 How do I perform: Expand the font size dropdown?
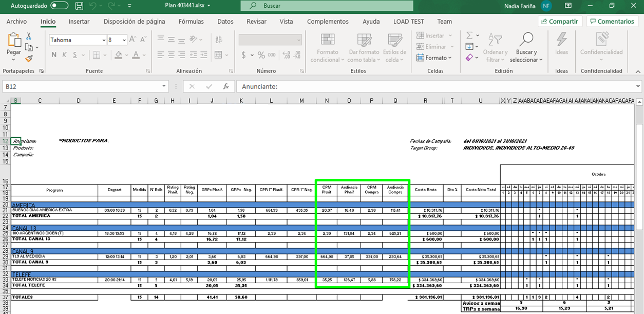pyautogui.click(x=124, y=40)
